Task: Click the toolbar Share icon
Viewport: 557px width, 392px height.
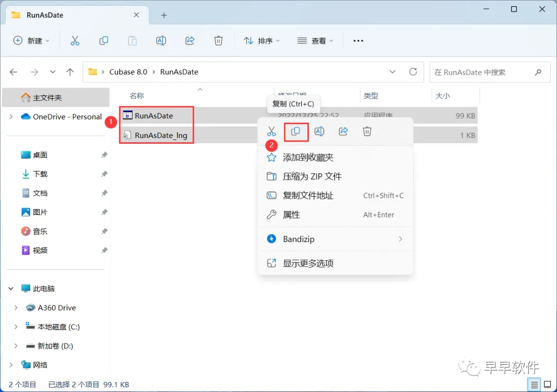Action: pos(190,41)
